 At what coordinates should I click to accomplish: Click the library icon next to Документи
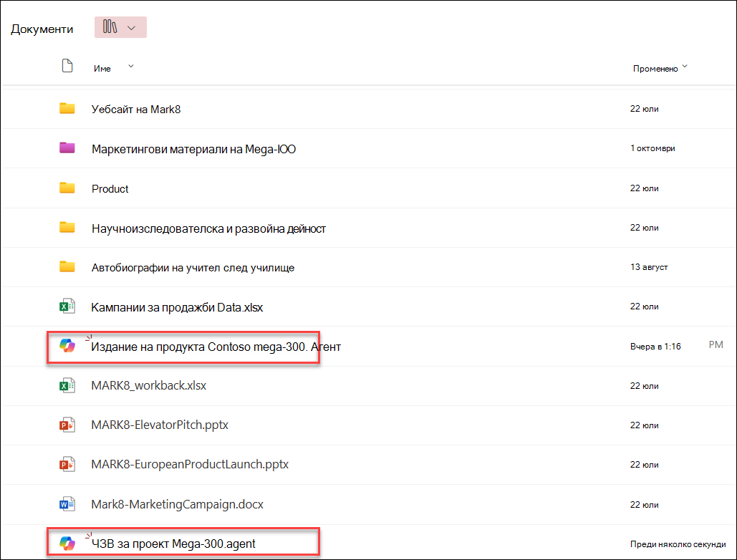pyautogui.click(x=110, y=26)
